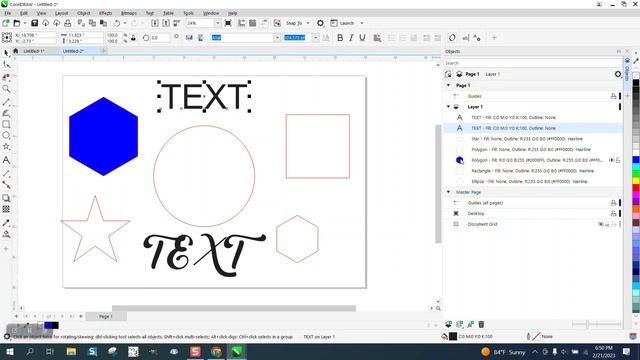
Task: Pick the Transparency tool
Action: (6, 209)
